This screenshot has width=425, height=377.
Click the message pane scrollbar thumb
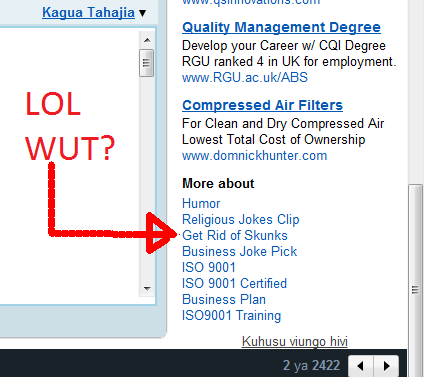(147, 63)
